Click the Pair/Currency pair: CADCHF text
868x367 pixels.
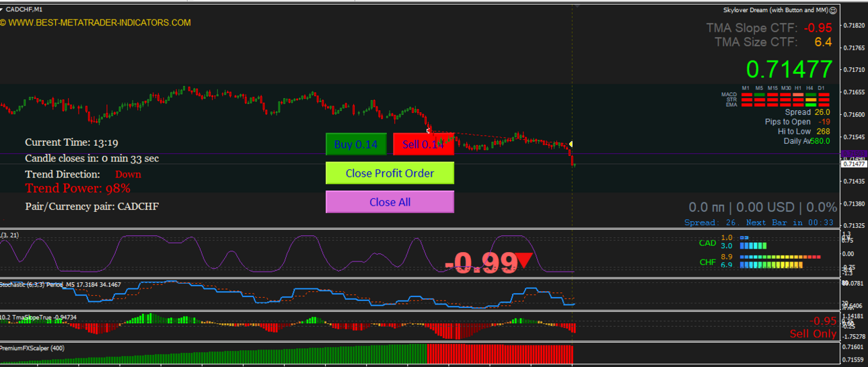coord(92,206)
